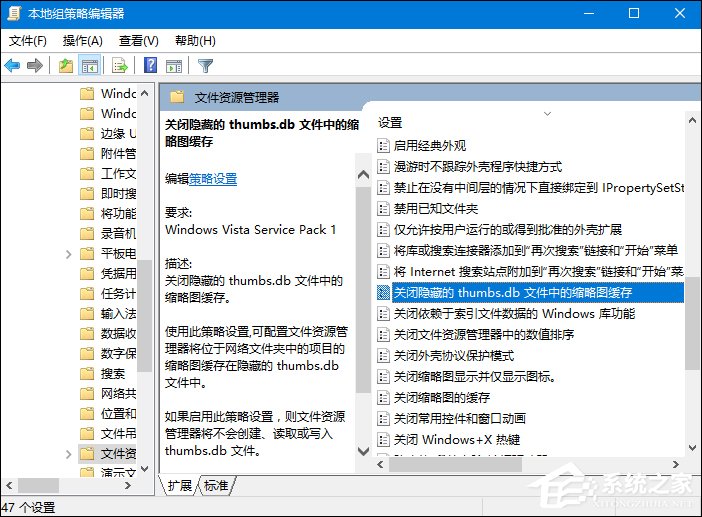Click the 策略设置 edit link

click(x=213, y=179)
